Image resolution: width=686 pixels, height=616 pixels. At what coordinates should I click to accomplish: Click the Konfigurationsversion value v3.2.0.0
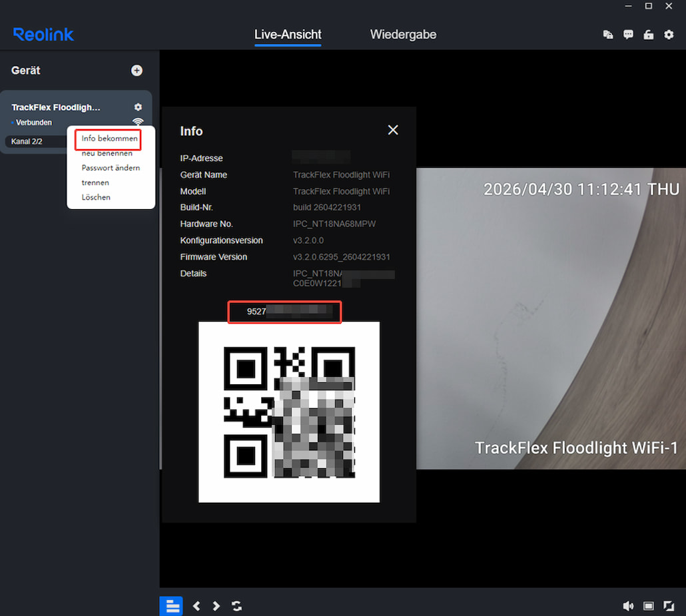pos(308,240)
